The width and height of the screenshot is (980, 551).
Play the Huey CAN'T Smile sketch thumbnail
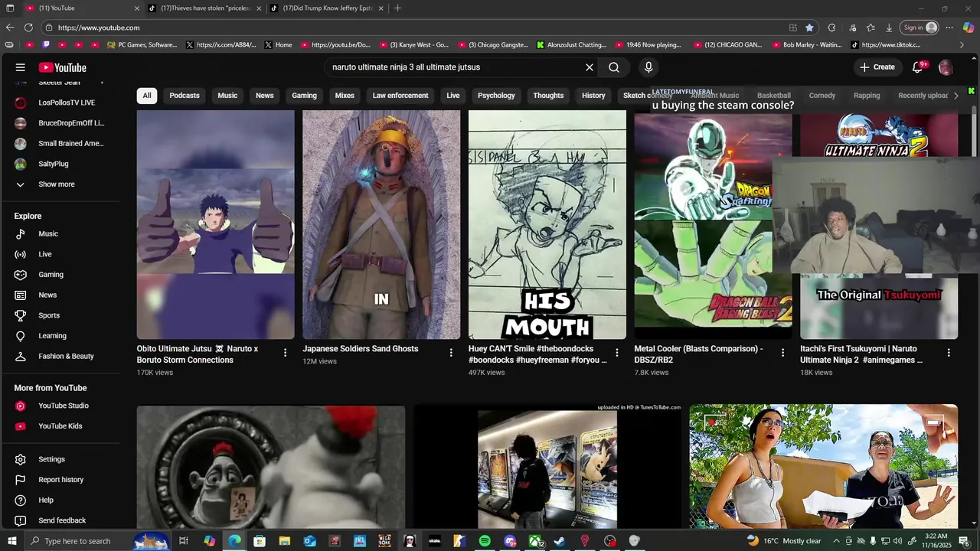547,225
